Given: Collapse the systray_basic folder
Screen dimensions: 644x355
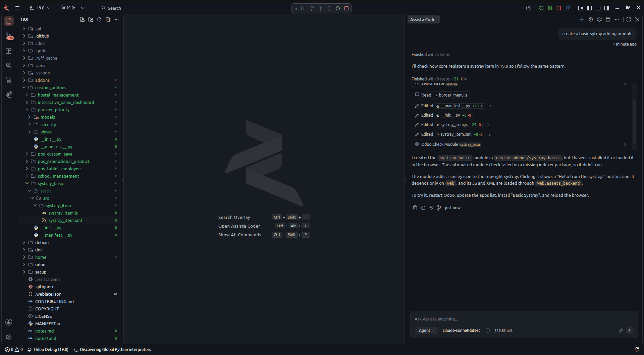Looking at the screenshot, I should point(69,183).
